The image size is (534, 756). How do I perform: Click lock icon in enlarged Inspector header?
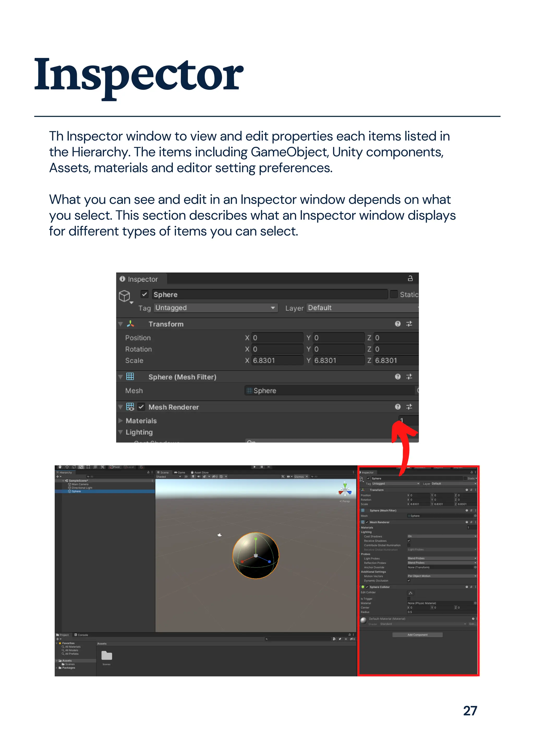pos(410,278)
